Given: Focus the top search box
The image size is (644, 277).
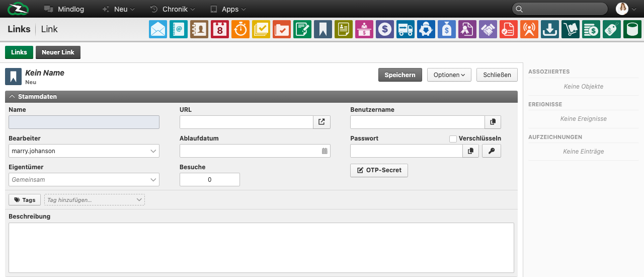Looking at the screenshot, I should point(559,9).
